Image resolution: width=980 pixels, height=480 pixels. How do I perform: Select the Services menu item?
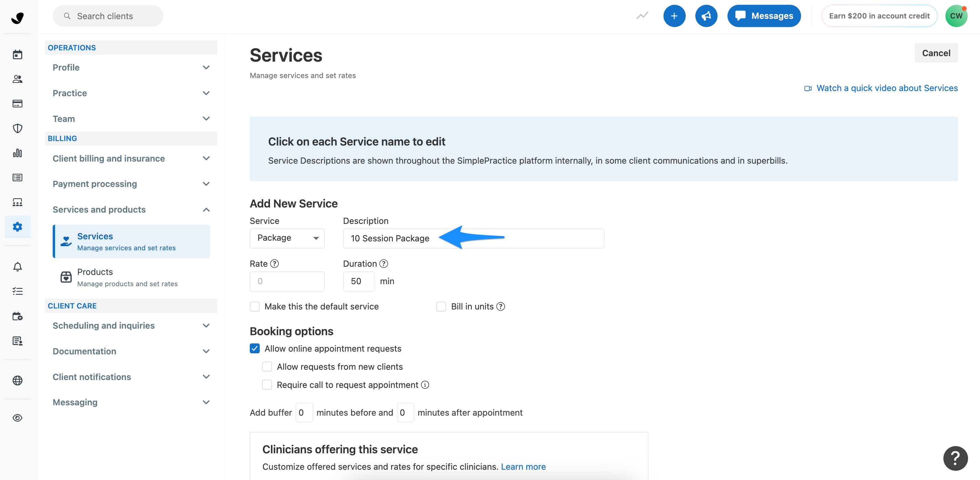tap(131, 241)
